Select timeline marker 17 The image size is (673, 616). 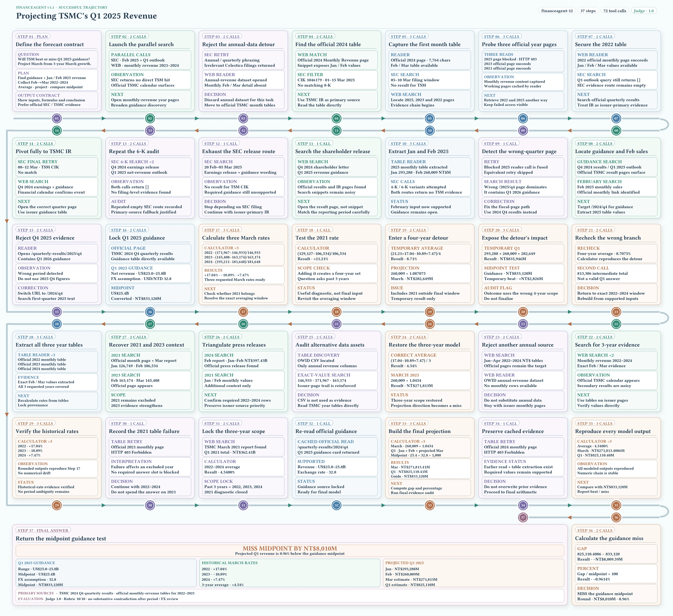[x=243, y=312]
